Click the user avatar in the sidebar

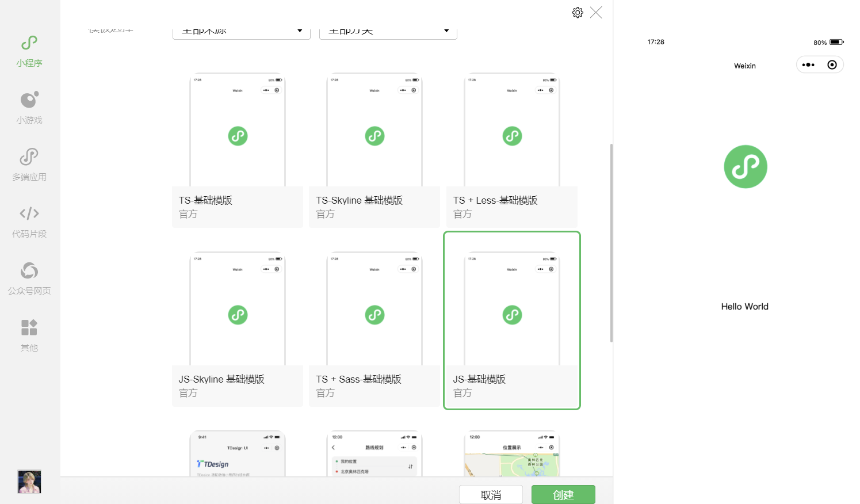(29, 482)
